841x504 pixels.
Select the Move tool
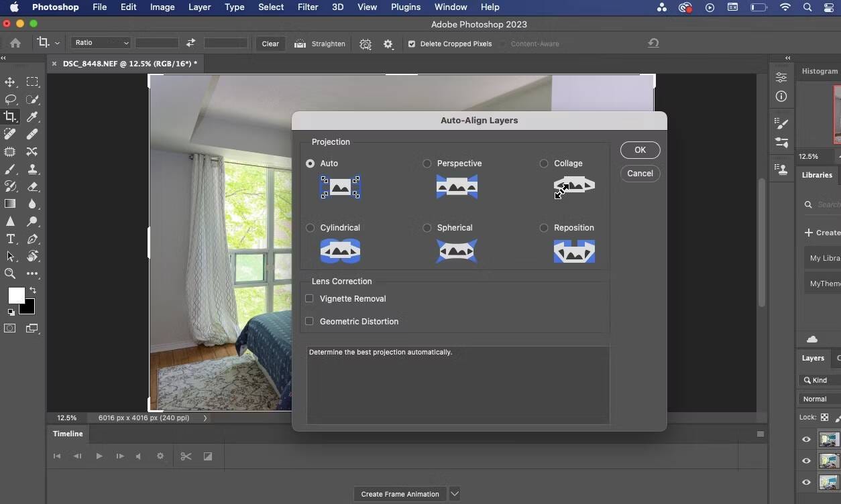point(10,82)
